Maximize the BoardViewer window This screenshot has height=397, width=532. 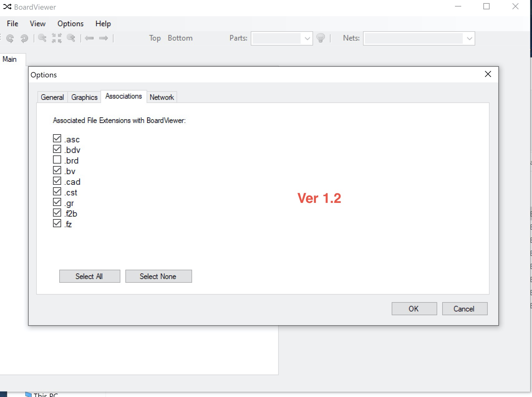pos(486,6)
